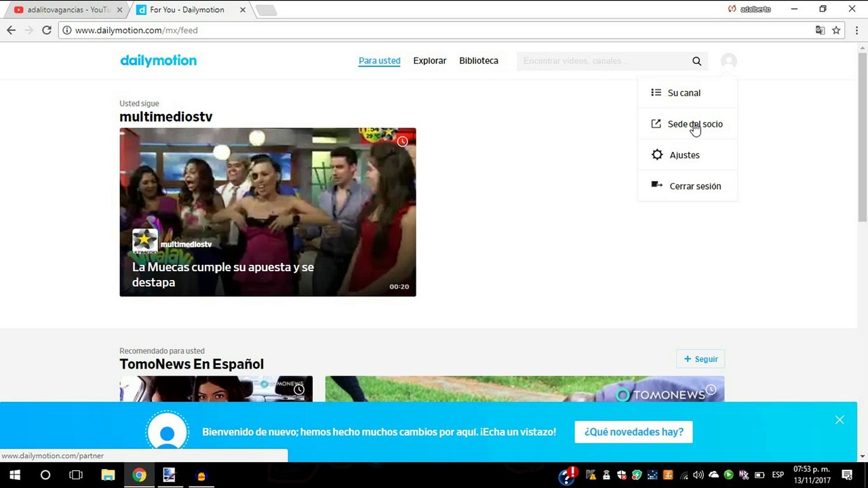
Task: Reload the page with the refresh icon
Action: point(46,30)
